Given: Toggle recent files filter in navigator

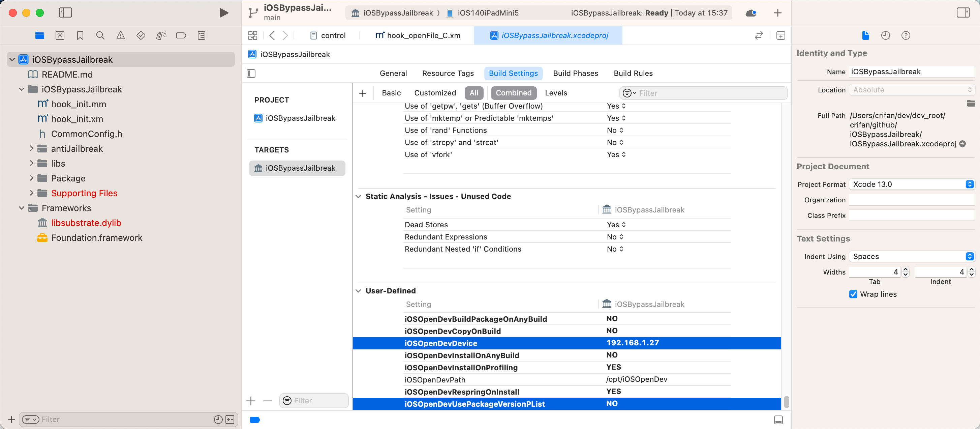Looking at the screenshot, I should 218,420.
